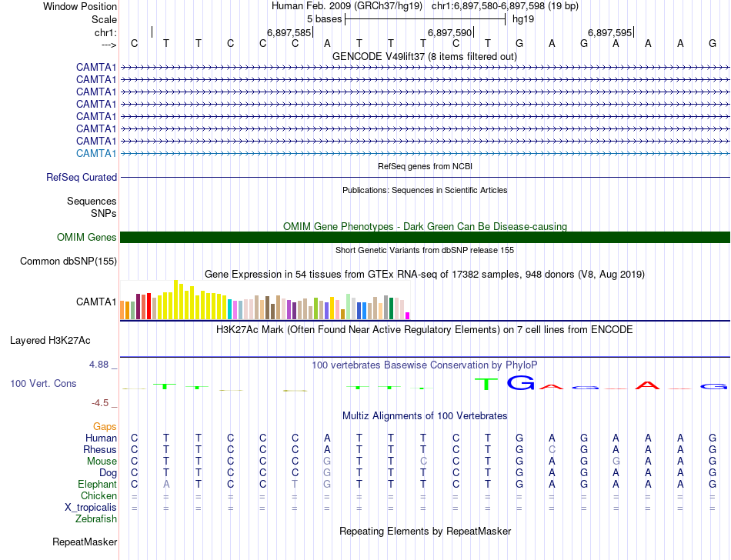Select the X_tropicalis alignment row label
Viewport: 731px width, 560px height.
point(91,508)
